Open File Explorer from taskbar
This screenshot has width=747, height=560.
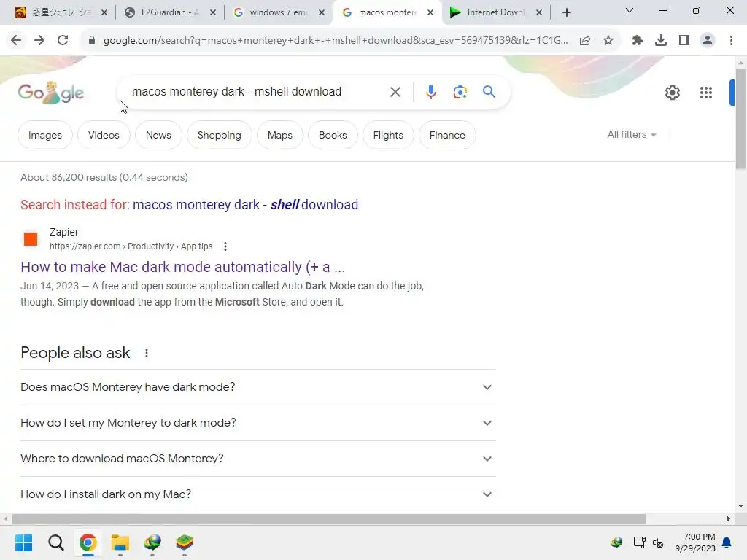tap(120, 542)
